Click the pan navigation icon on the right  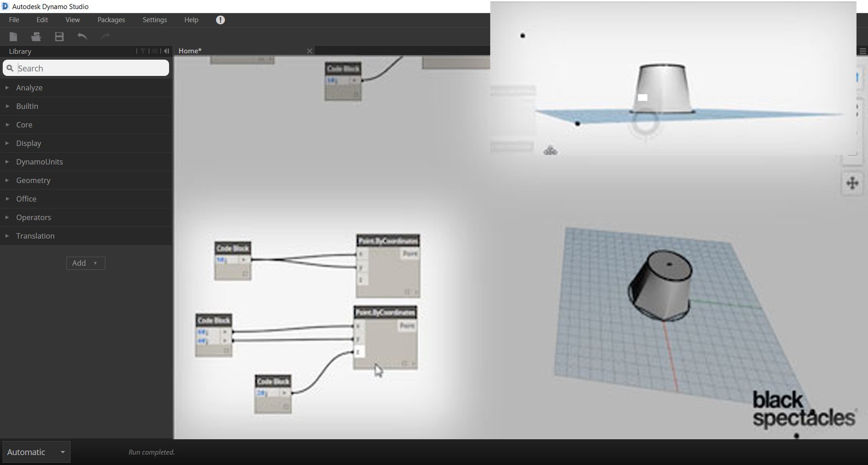pyautogui.click(x=853, y=184)
